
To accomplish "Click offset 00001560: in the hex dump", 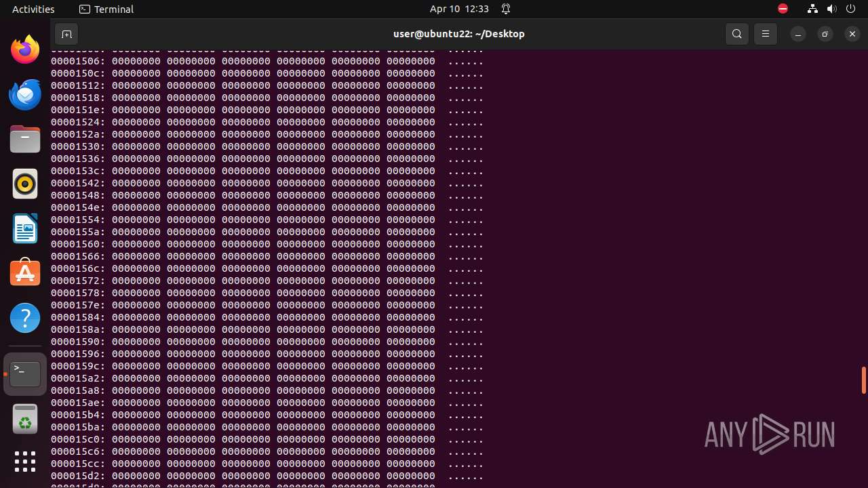I will (78, 244).
